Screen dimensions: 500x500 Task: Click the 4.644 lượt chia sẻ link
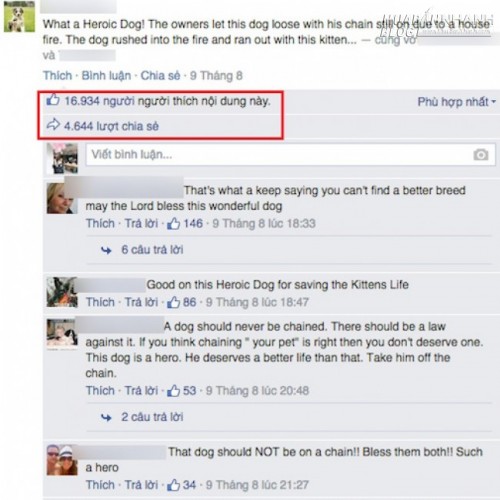click(x=111, y=126)
